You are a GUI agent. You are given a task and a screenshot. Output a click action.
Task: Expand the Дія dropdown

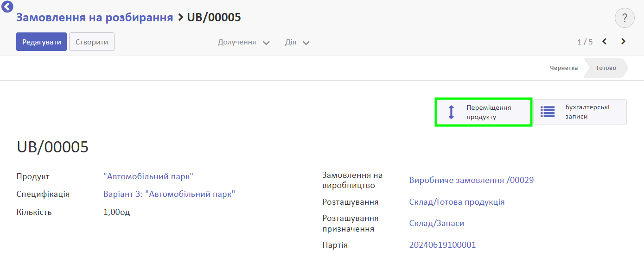coord(297,42)
